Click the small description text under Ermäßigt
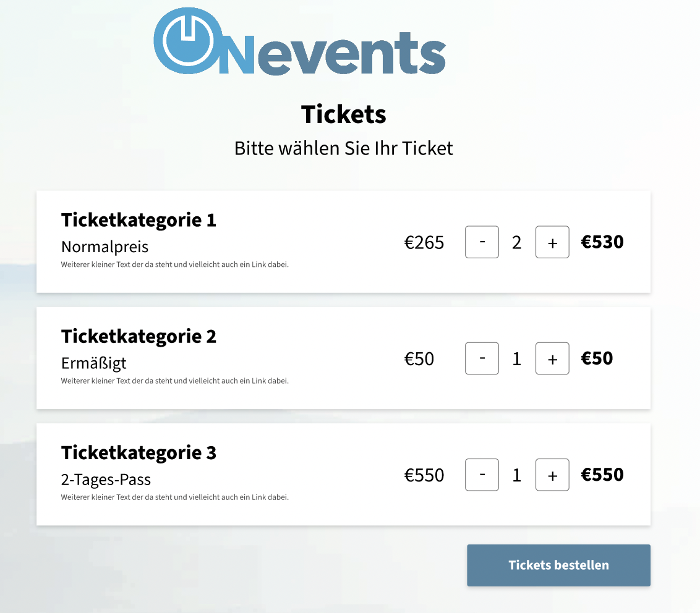 coord(174,381)
